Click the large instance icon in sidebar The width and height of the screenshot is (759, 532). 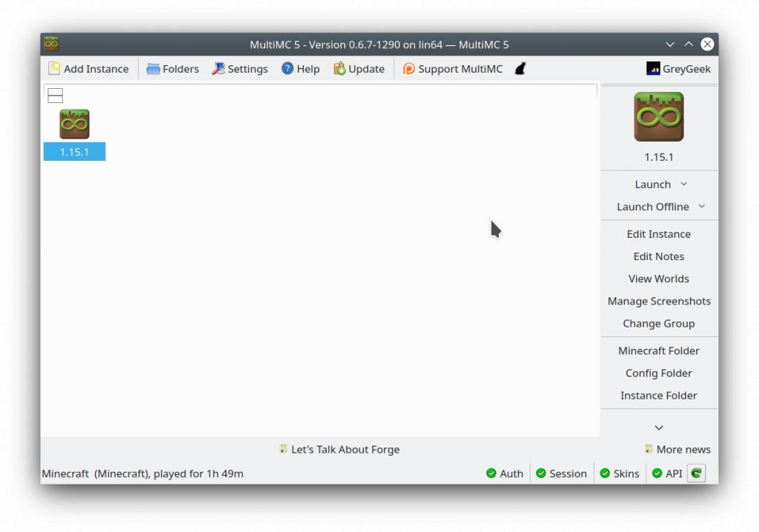(x=659, y=117)
